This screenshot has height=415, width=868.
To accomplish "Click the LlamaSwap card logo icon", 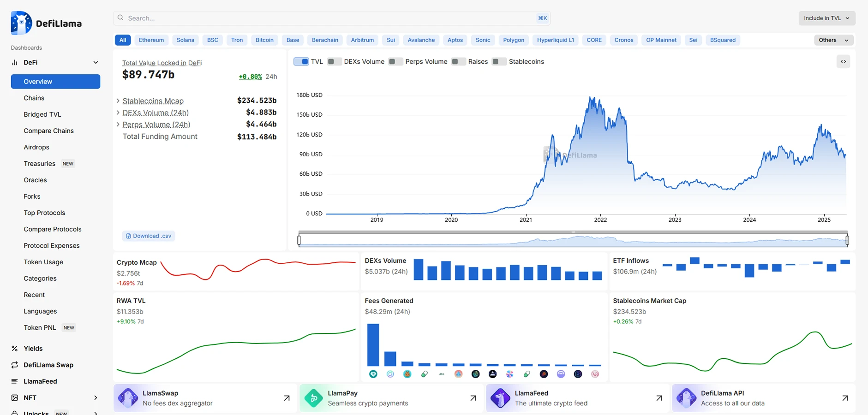I will 128,398.
